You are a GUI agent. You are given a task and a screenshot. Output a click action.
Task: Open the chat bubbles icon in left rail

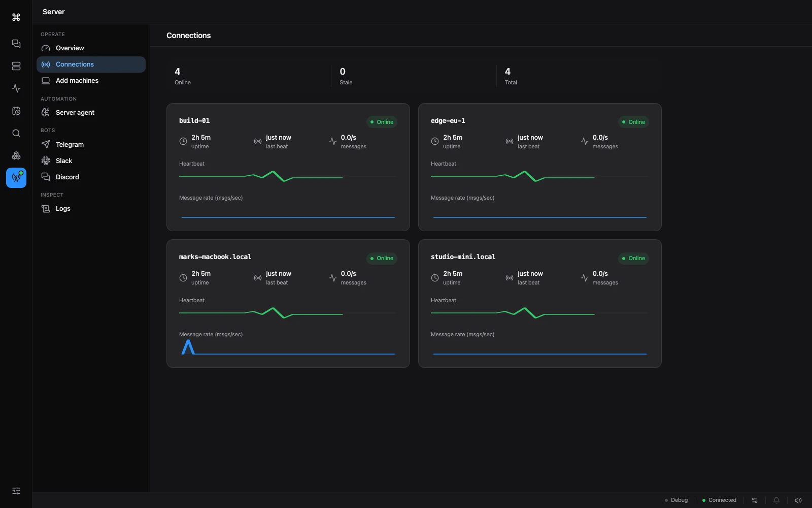tap(16, 44)
